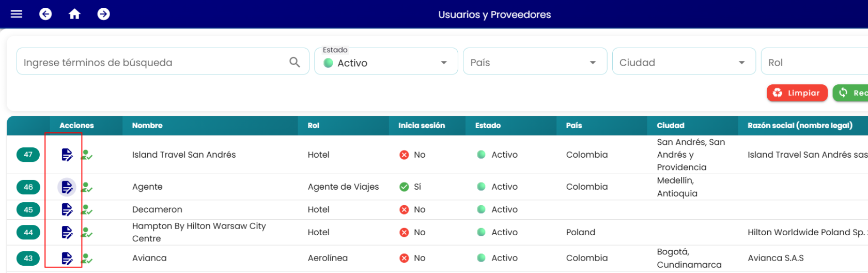868x273 pixels.
Task: Focus the search terms input field
Action: pos(153,62)
